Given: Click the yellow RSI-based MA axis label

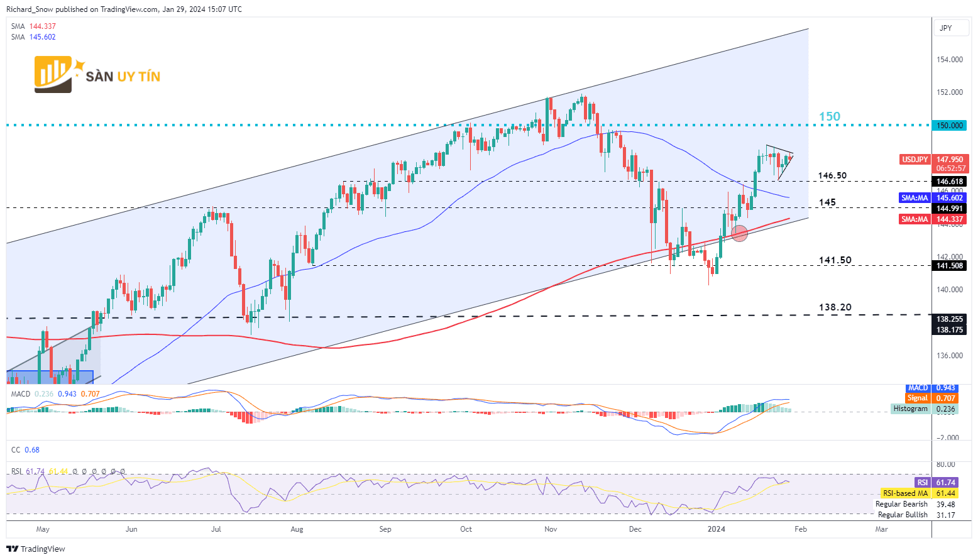Looking at the screenshot, I should point(905,493).
